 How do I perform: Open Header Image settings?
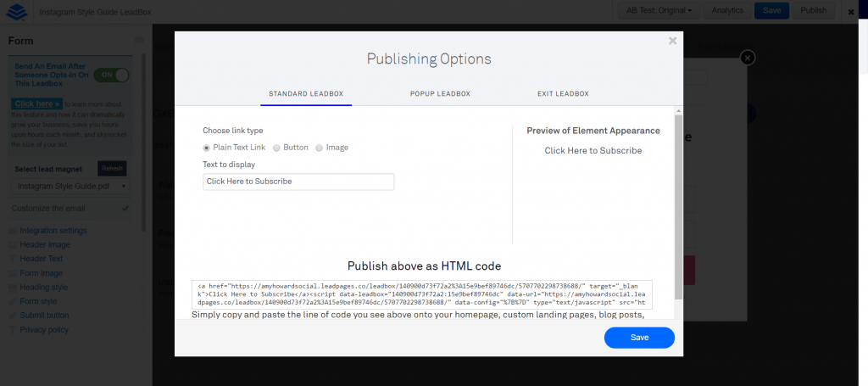pos(45,245)
